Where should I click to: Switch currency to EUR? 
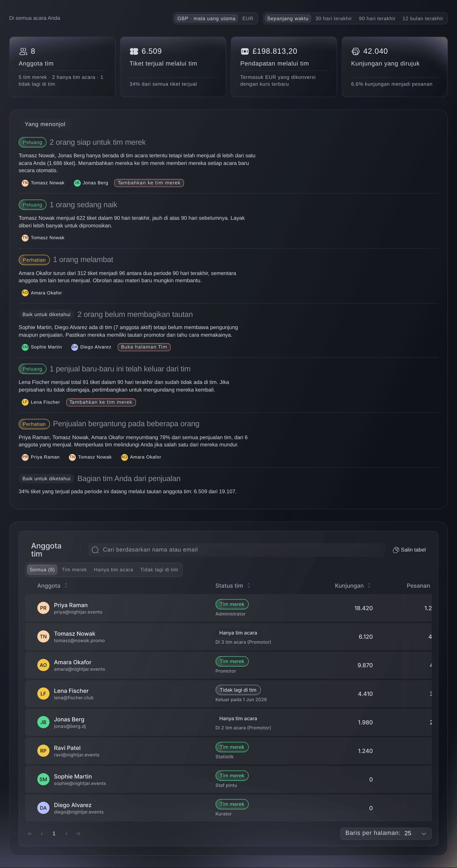tap(248, 18)
